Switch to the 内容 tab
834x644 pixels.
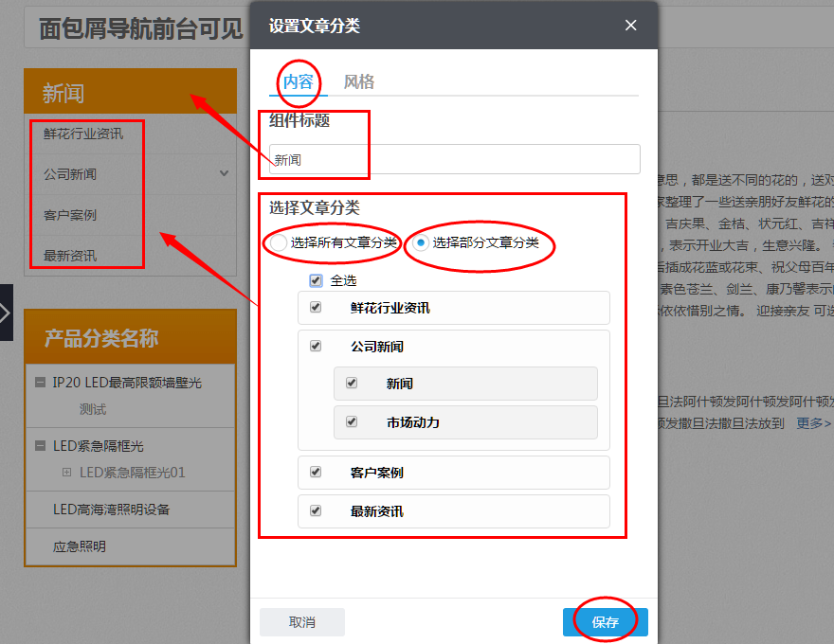point(298,82)
